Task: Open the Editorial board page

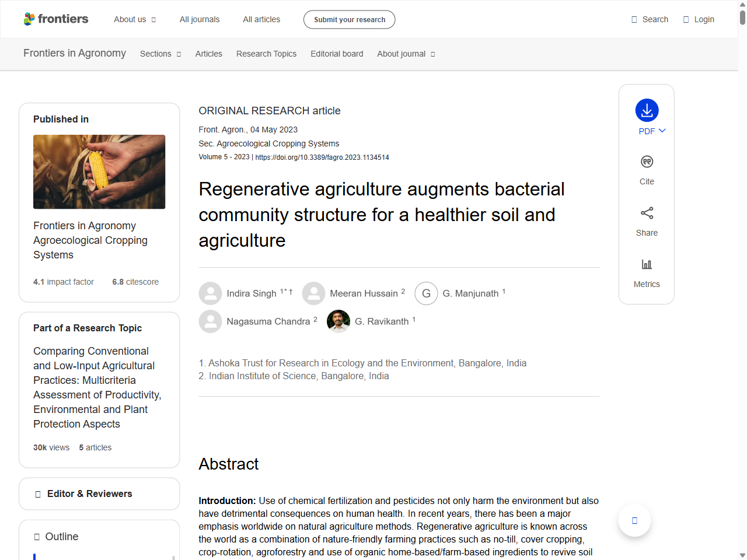Action: 337,54
